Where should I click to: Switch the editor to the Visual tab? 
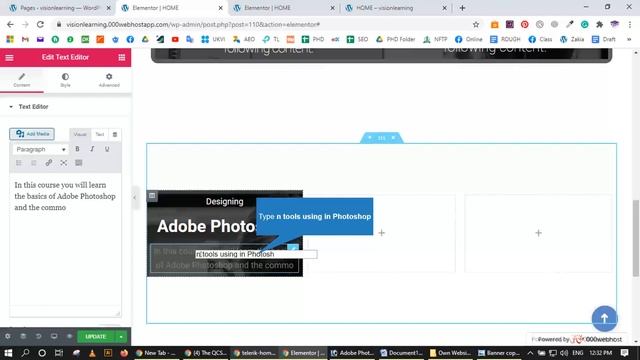point(80,134)
